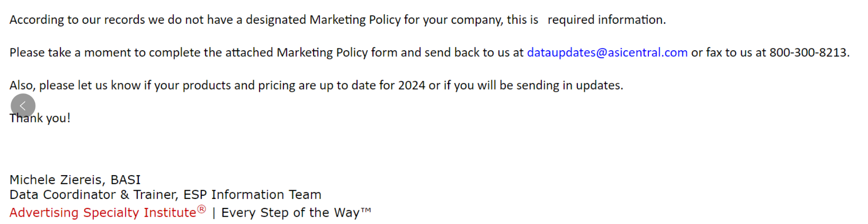Click the Every Step of the Way tagline

click(x=290, y=213)
